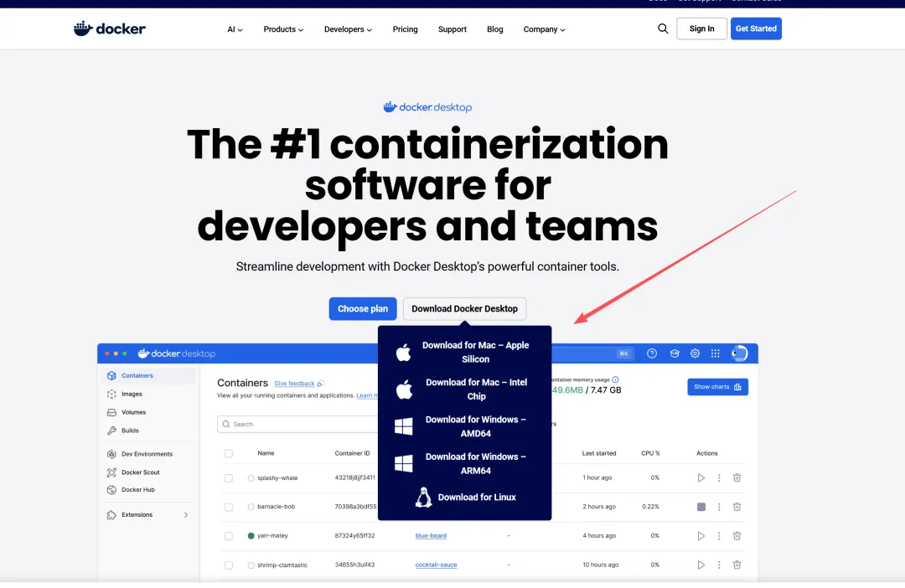Start the splashy-whale container play icon
The height and width of the screenshot is (588, 905).
coord(701,477)
